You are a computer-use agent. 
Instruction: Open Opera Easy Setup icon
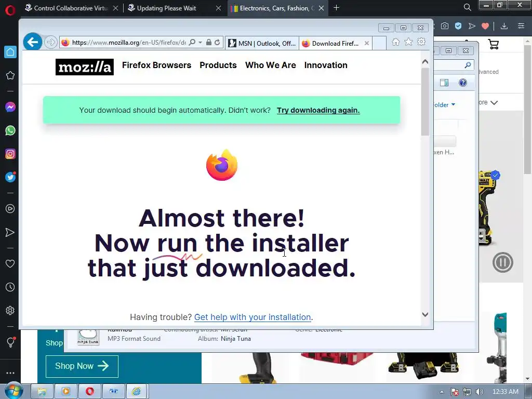click(x=521, y=26)
